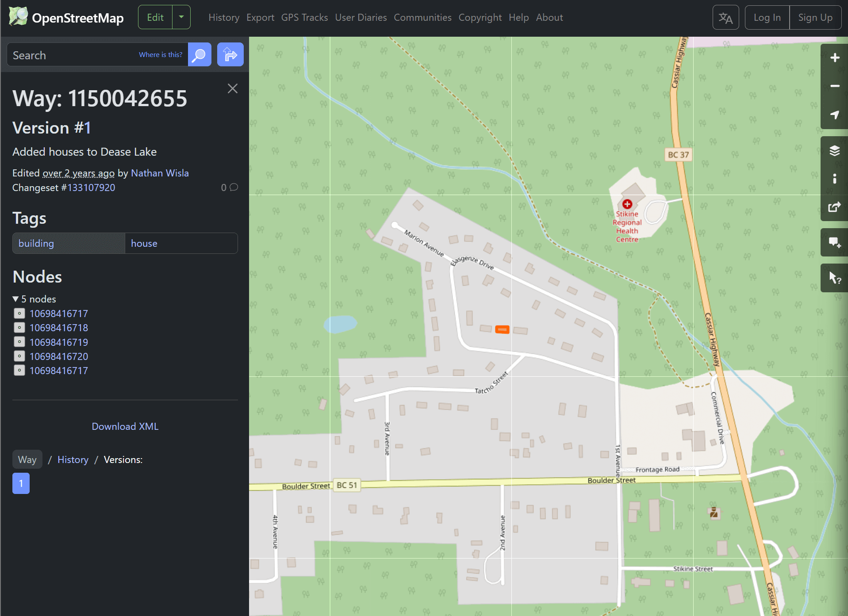This screenshot has height=616, width=848.
Task: Show my location on map
Action: click(834, 115)
